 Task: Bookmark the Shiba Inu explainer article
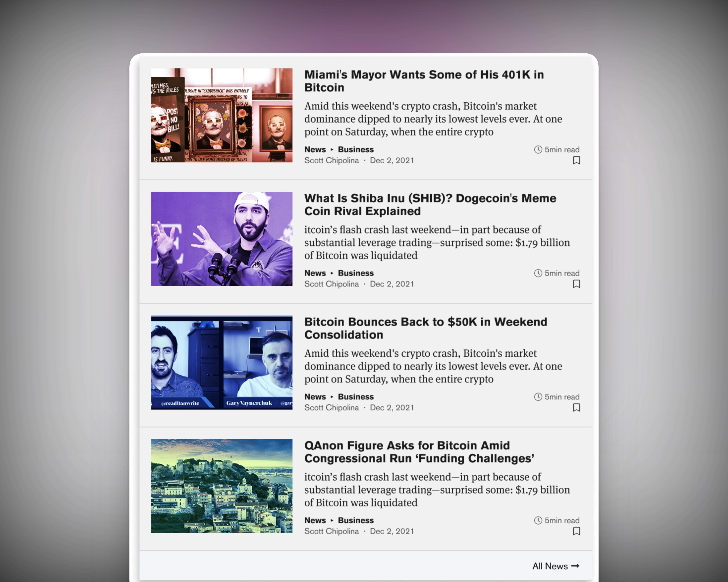point(576,284)
